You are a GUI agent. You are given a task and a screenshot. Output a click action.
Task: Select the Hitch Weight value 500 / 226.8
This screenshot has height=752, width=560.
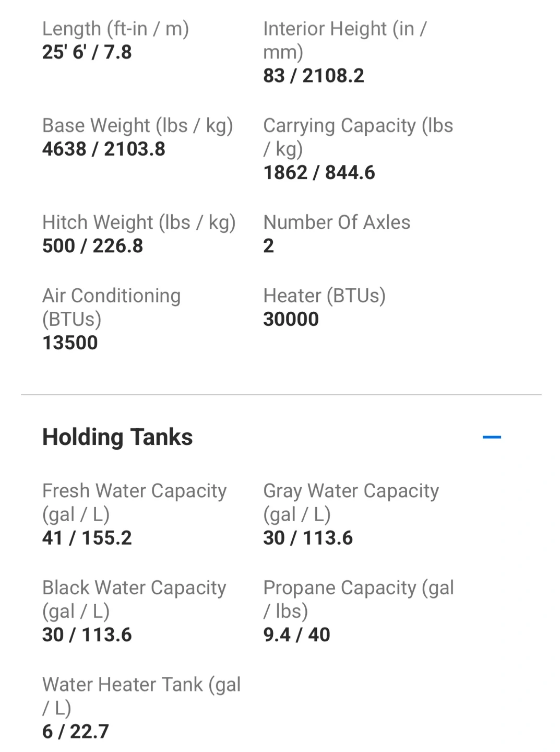click(92, 246)
